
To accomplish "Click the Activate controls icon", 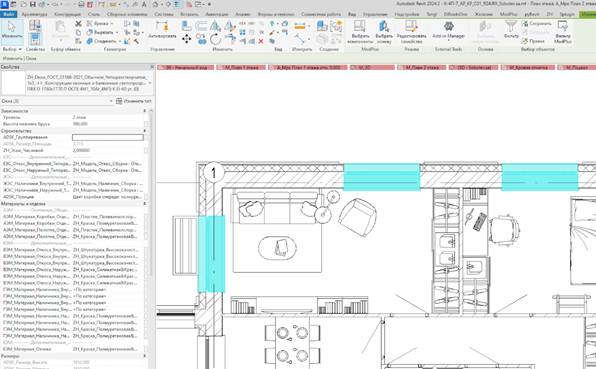I will [162, 30].
